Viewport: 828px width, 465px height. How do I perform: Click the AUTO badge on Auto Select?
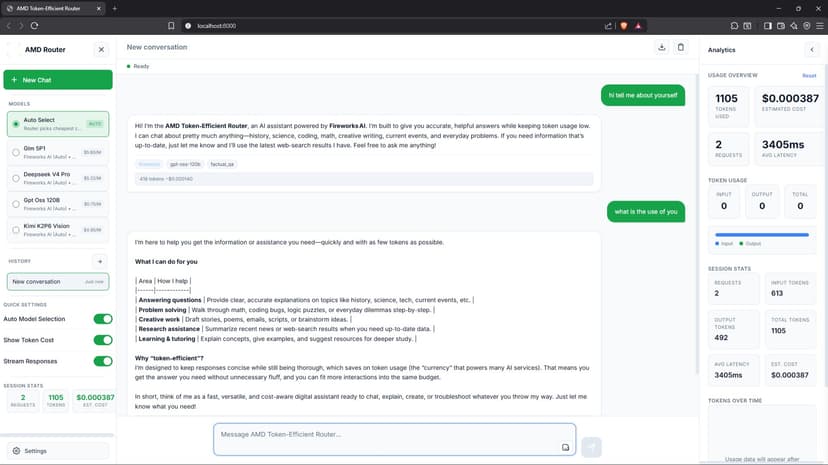(95, 124)
